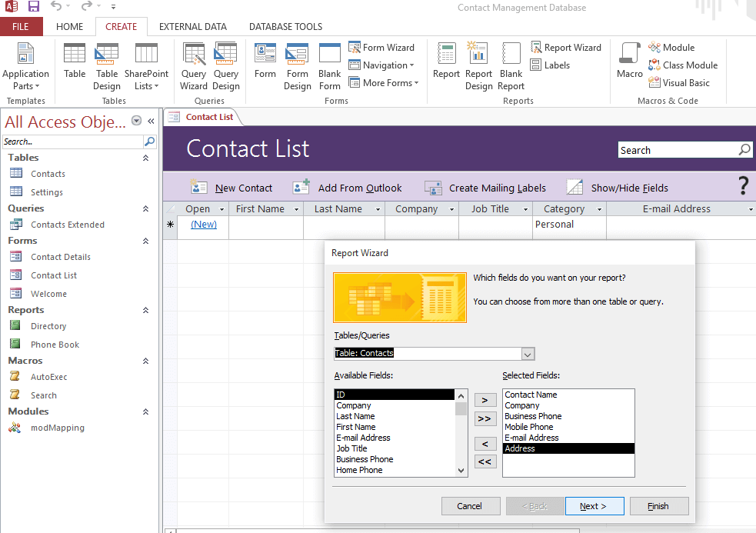Viewport: 756px width, 533px height.
Task: Click the Labels icon in Reports
Action: (550, 65)
